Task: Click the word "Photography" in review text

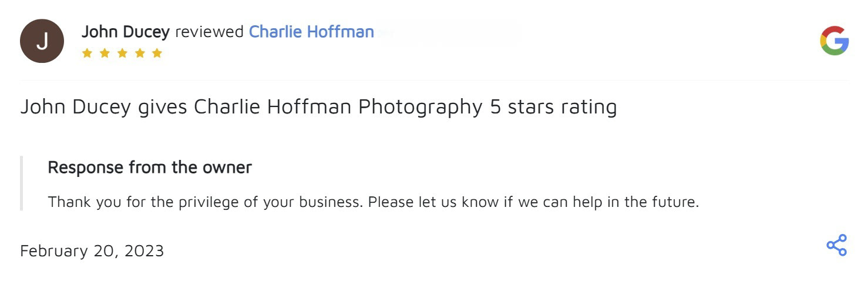Action: (420, 107)
